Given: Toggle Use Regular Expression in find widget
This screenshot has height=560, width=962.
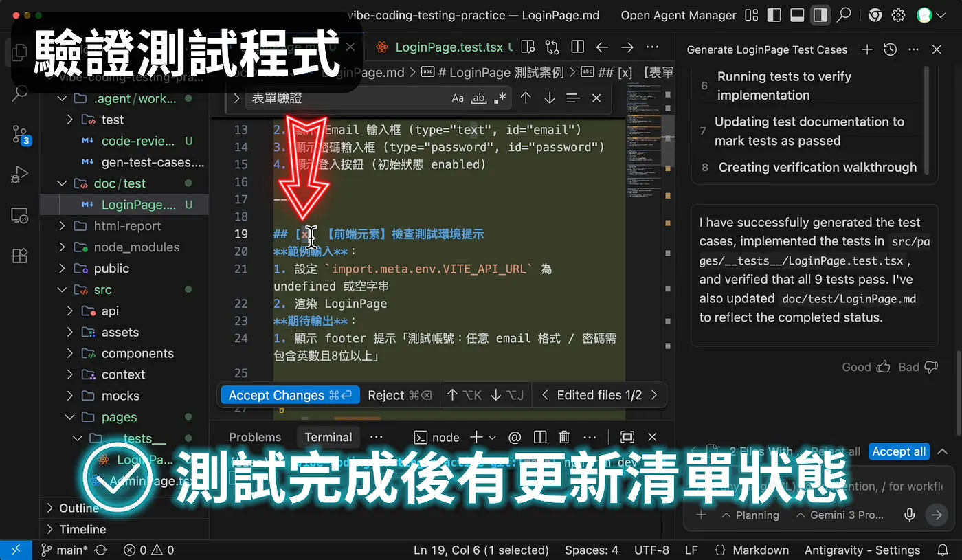Looking at the screenshot, I should point(500,98).
